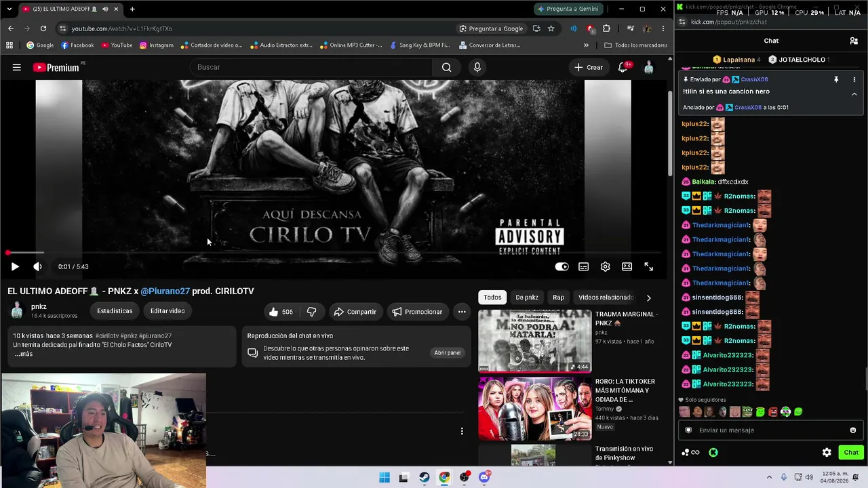Click the install app icon in address bar
Viewport: 868px width, 488px height.
pos(536,28)
